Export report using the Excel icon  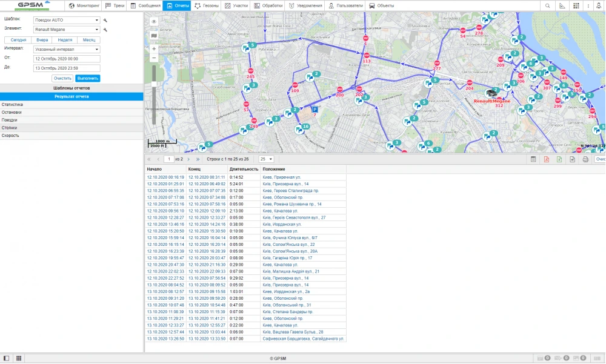[x=559, y=159]
